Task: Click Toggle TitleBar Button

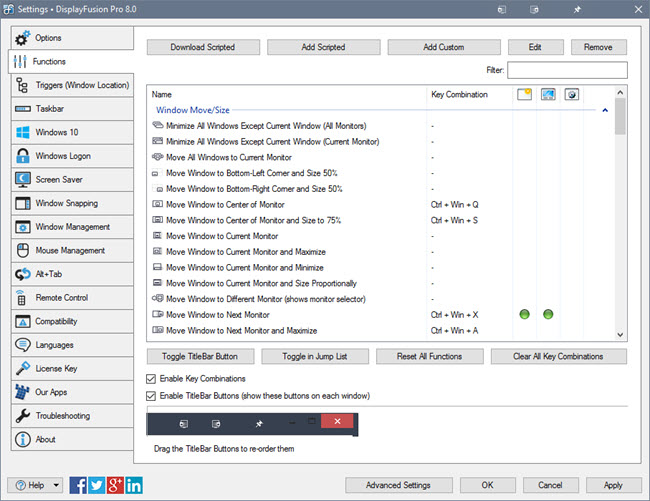Action: [x=200, y=356]
